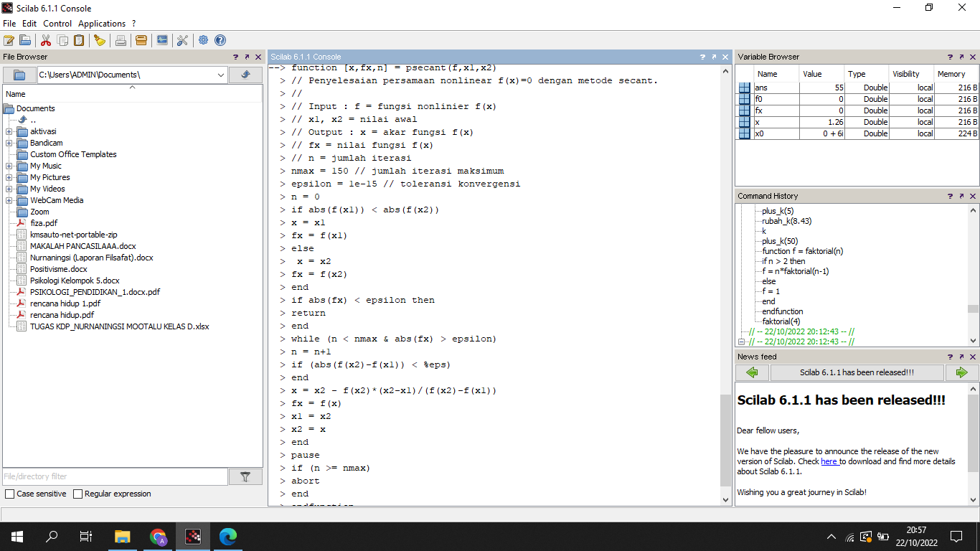Select fiza.pdf in File Browser
980x551 pixels.
click(43, 223)
